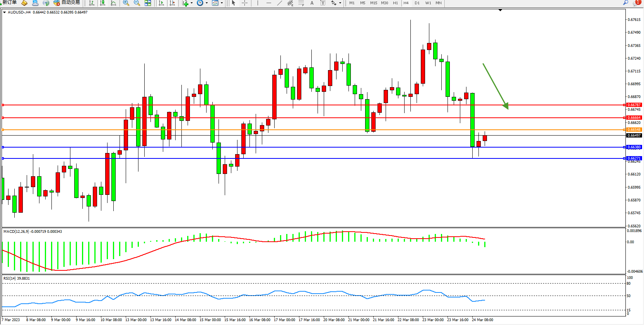Expand the indicators list dropdown arrow
644x325 pixels.
tap(191, 3)
